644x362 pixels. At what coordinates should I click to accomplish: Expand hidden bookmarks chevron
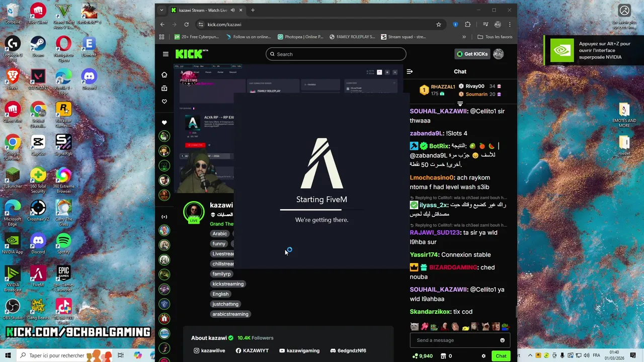tap(464, 37)
